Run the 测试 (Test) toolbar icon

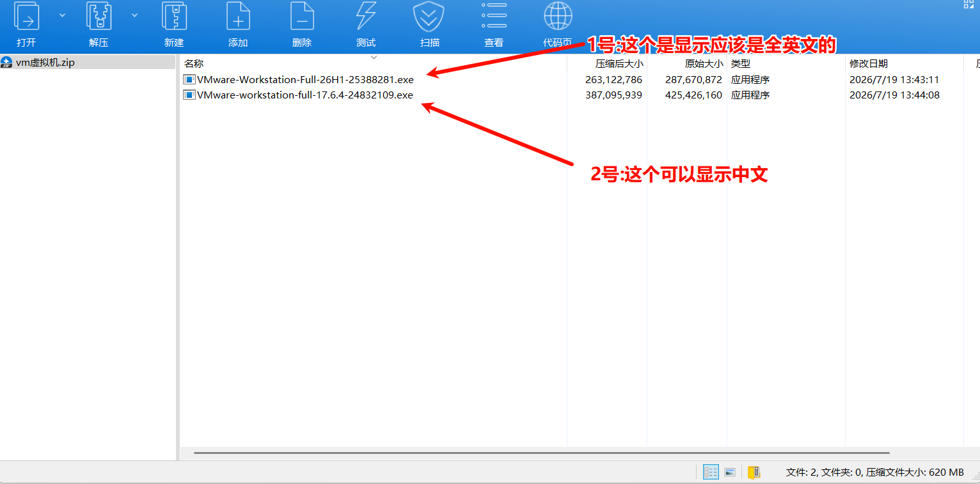coord(366,17)
